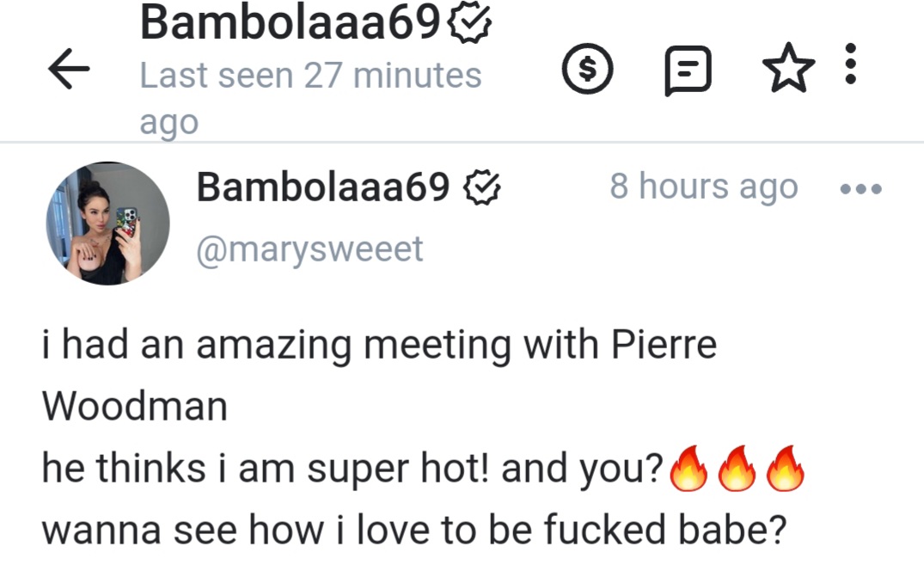Click the Bambolaaa69 title in the header

click(x=291, y=24)
